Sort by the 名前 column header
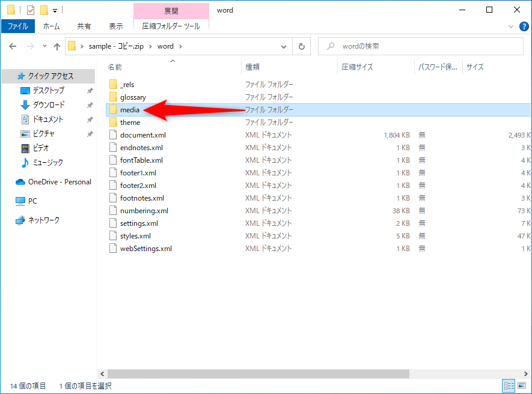The width and height of the screenshot is (532, 394). tap(173, 67)
